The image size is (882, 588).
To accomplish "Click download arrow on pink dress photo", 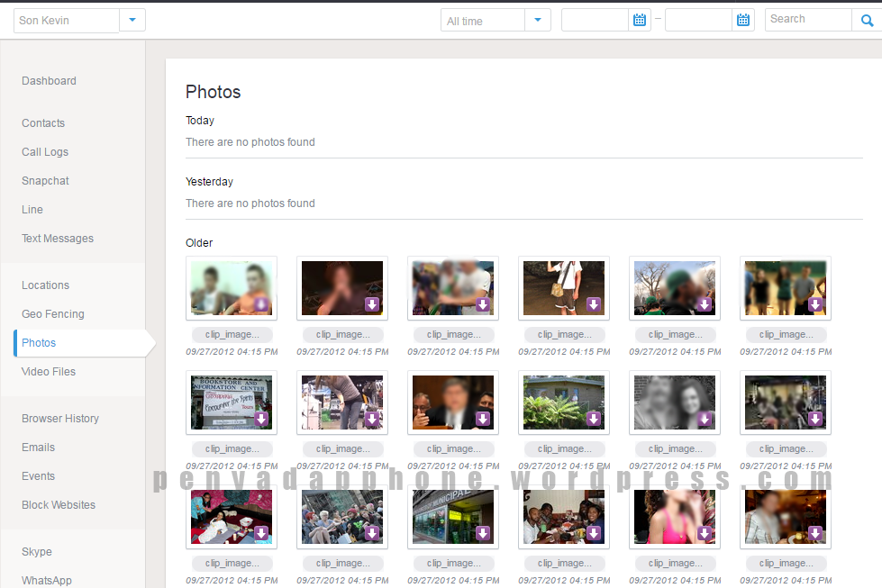I will (705, 533).
